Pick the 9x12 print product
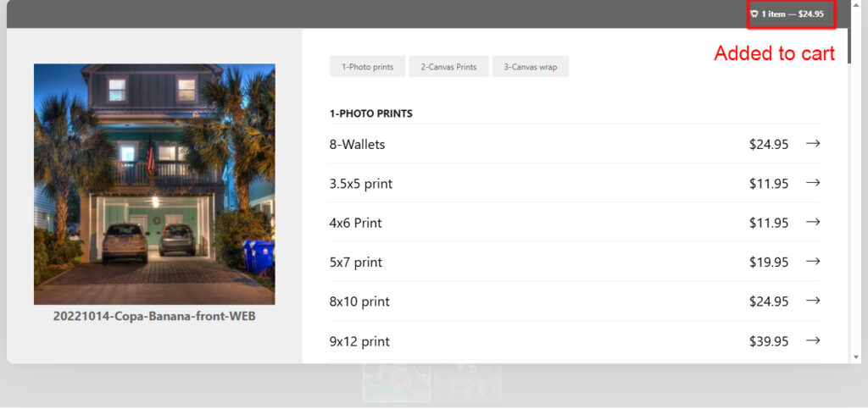The image size is (868, 409). (x=359, y=341)
